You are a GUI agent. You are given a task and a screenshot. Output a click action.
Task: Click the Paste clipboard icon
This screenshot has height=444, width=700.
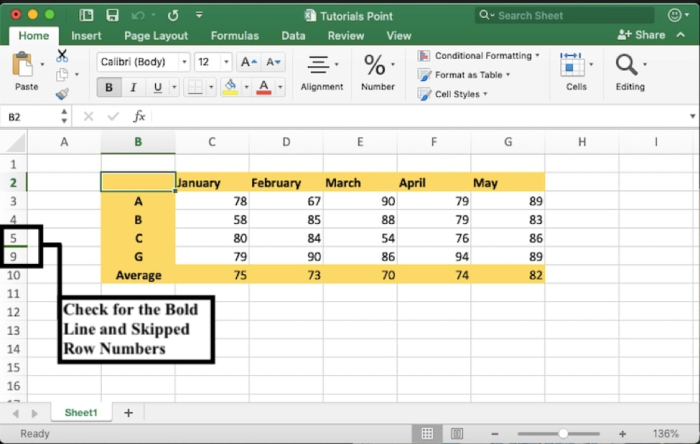pos(26,68)
